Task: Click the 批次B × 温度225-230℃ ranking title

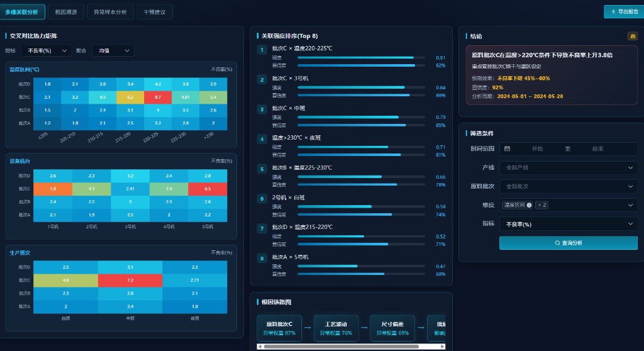Action: (302, 168)
